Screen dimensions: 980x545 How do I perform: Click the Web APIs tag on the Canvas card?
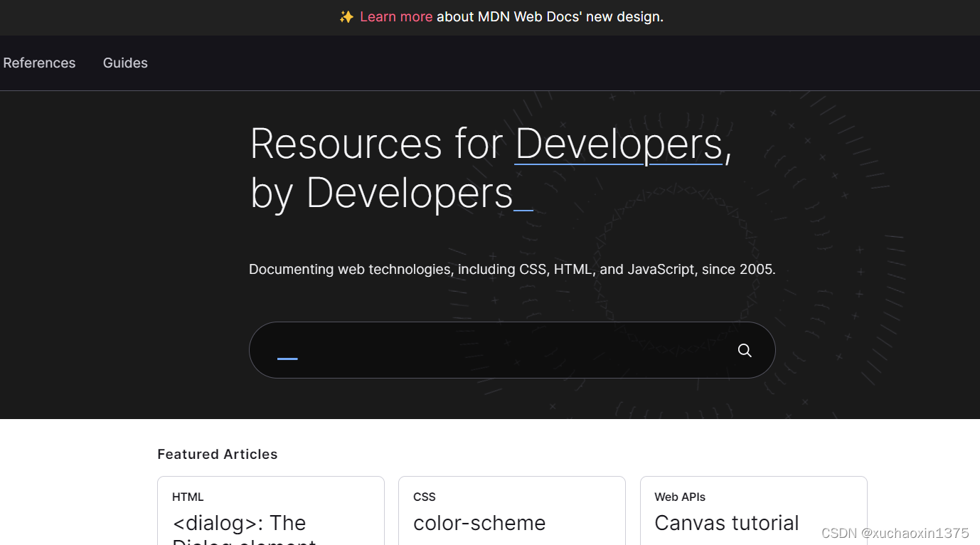pos(680,497)
